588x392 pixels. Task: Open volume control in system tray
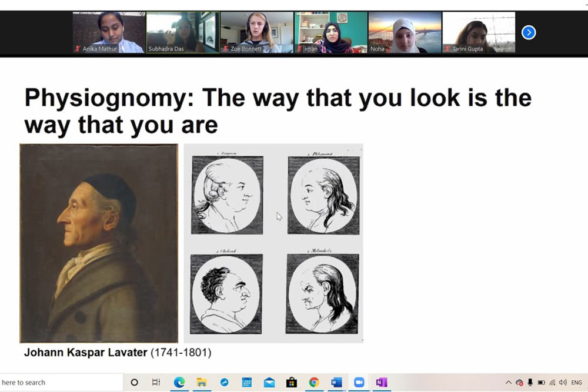click(x=563, y=383)
